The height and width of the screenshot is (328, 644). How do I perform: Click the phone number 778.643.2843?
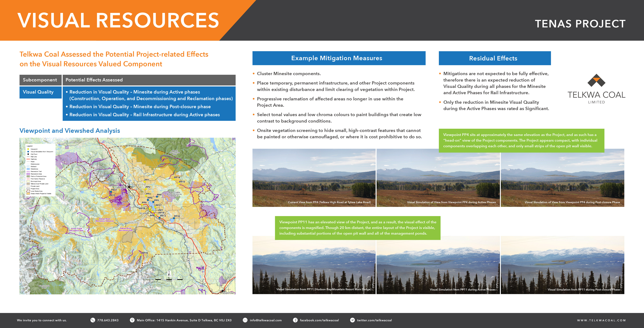[108, 320]
